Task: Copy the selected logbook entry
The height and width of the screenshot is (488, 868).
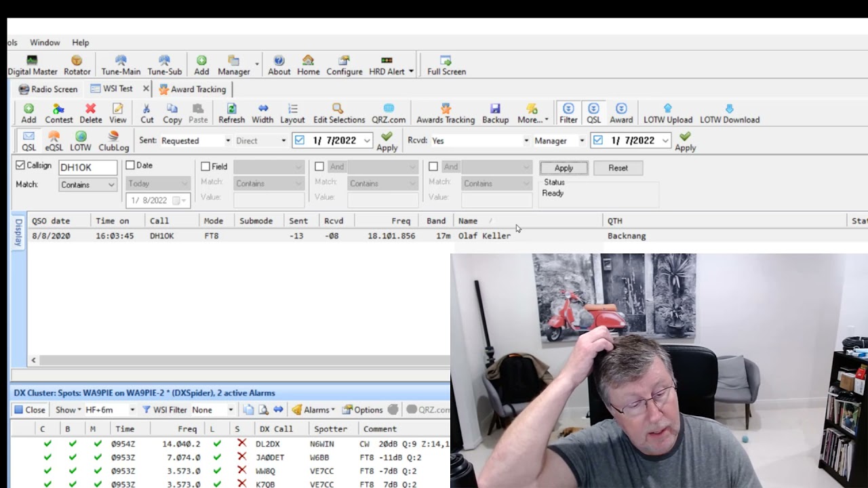Action: (x=172, y=113)
